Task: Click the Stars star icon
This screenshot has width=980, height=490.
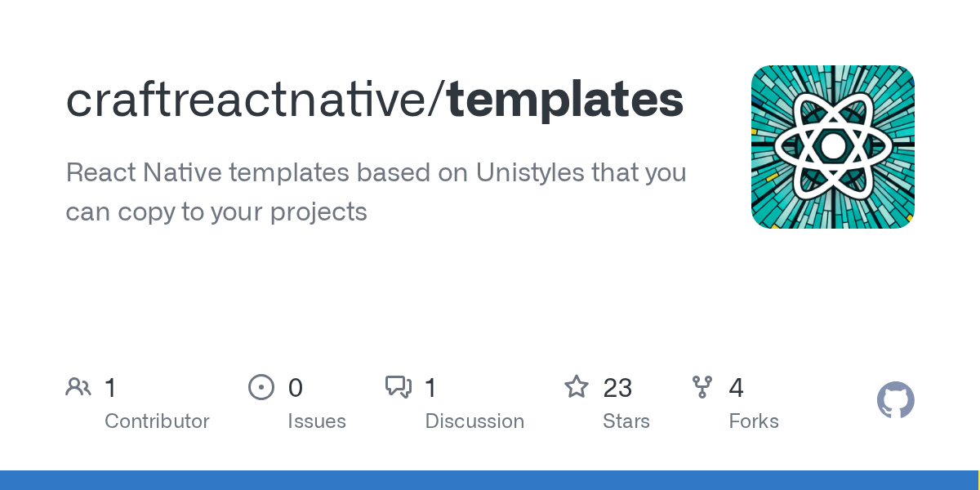Action: [x=577, y=387]
